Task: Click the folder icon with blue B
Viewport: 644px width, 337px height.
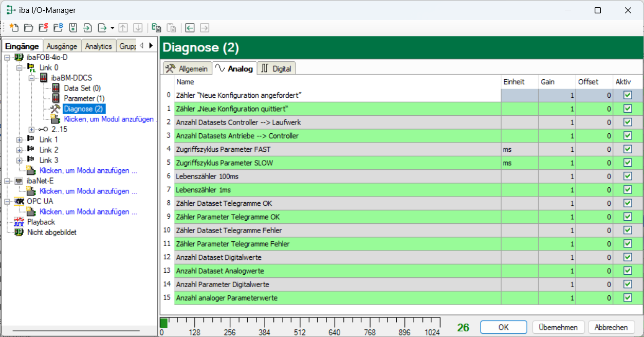Action: coord(58,28)
